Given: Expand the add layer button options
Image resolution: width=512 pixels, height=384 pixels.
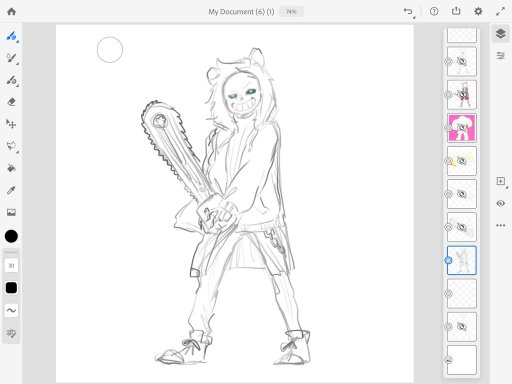Looking at the screenshot, I should (501, 182).
